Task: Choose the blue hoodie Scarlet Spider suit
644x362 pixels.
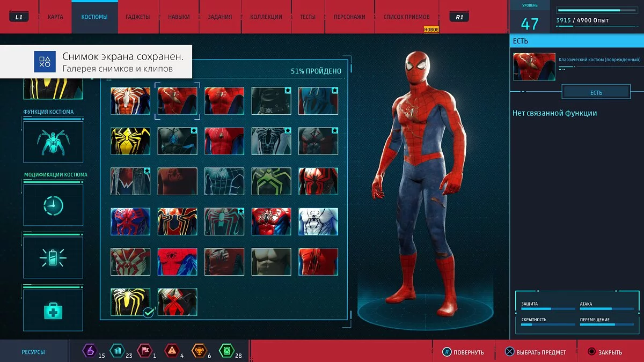Action: (x=318, y=101)
